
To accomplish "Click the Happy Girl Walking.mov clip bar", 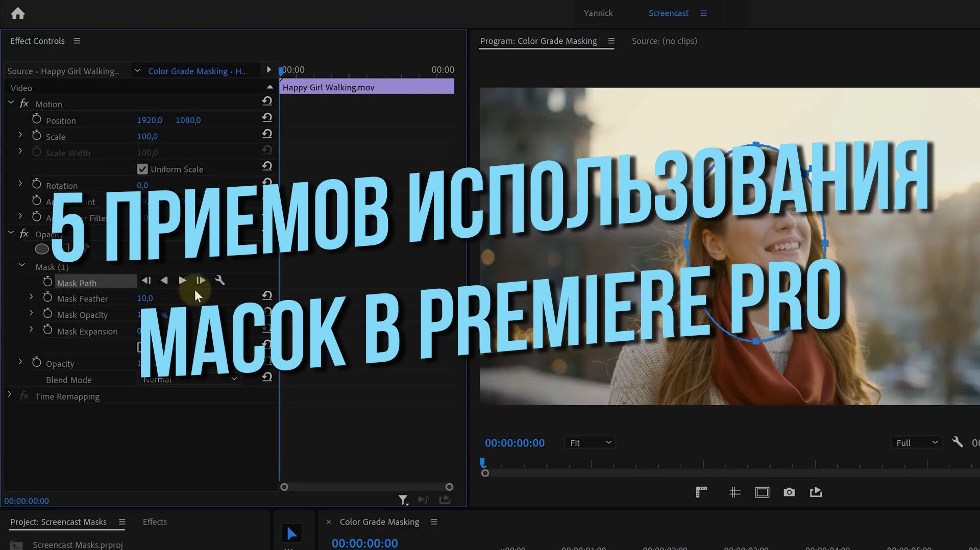I will (x=366, y=87).
